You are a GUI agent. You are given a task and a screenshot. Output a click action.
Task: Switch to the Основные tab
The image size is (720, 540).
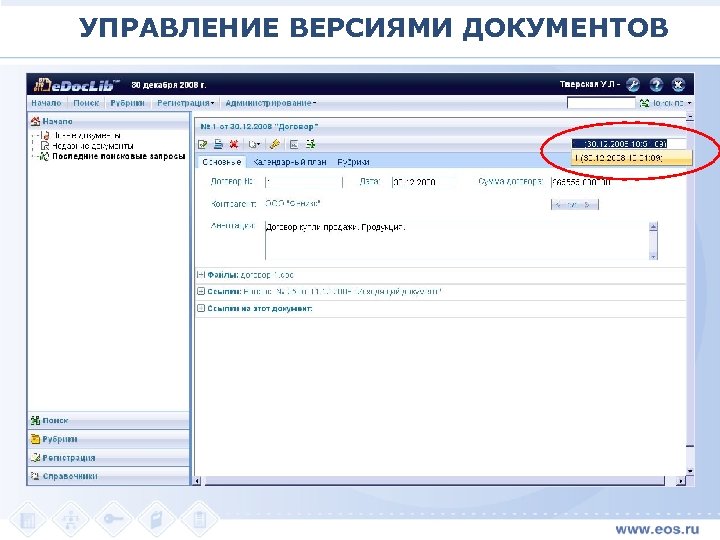221,162
